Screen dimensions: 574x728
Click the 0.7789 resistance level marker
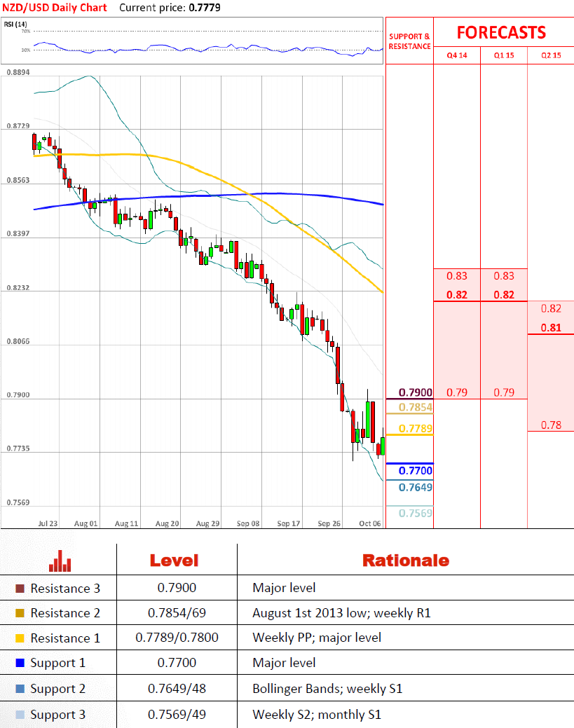click(415, 429)
